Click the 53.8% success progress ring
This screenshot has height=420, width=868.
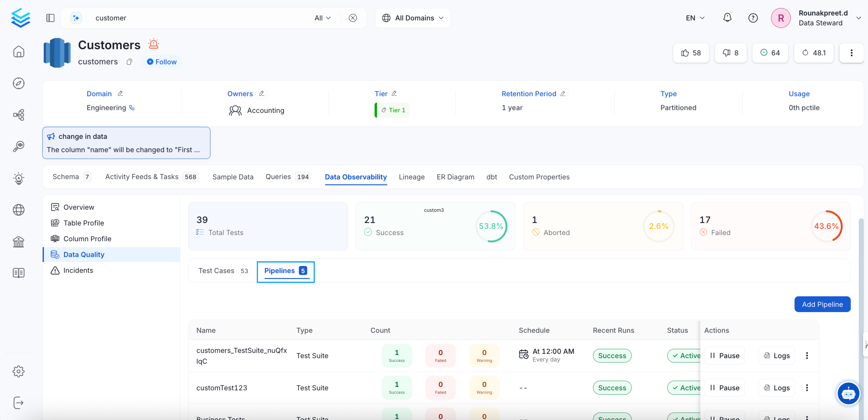[x=491, y=226]
